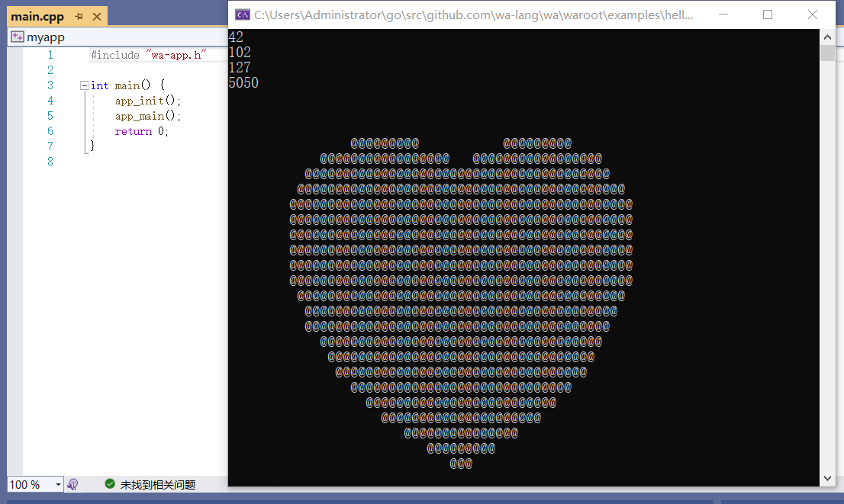Click the console scrollbar up arrow
This screenshot has width=844, height=504.
pos(827,37)
